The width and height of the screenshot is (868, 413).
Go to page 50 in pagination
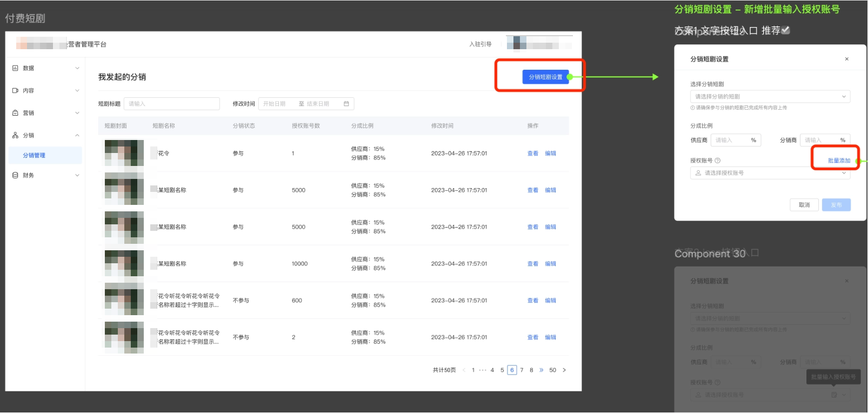[552, 370]
